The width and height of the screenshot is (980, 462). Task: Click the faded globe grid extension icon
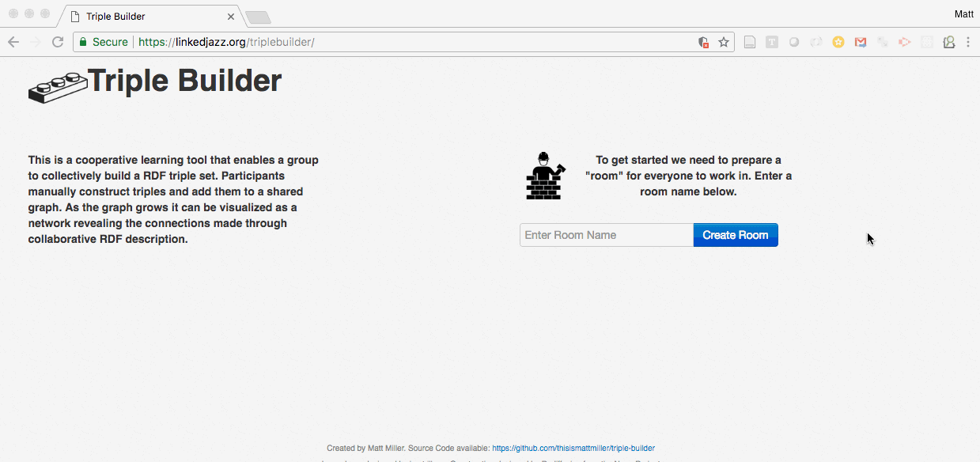[927, 42]
